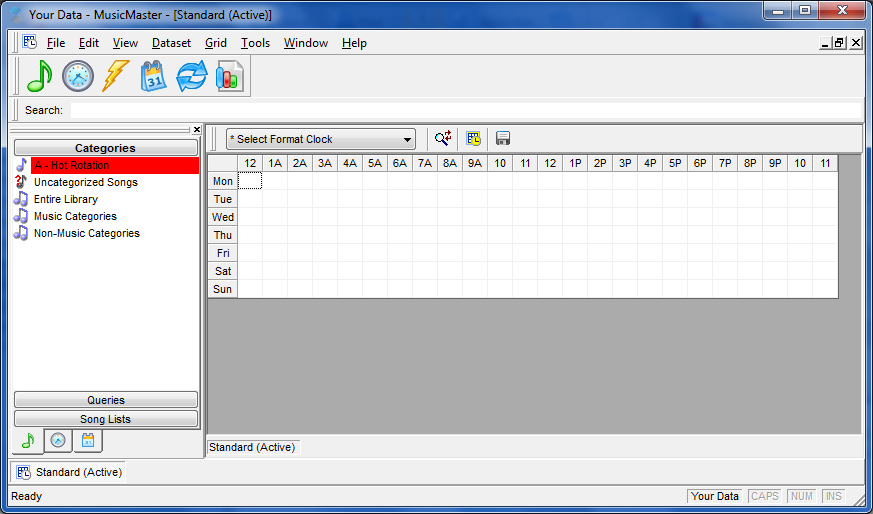Viewport: 873px width, 514px height.
Task: Expand the Queries panel section
Action: [105, 400]
